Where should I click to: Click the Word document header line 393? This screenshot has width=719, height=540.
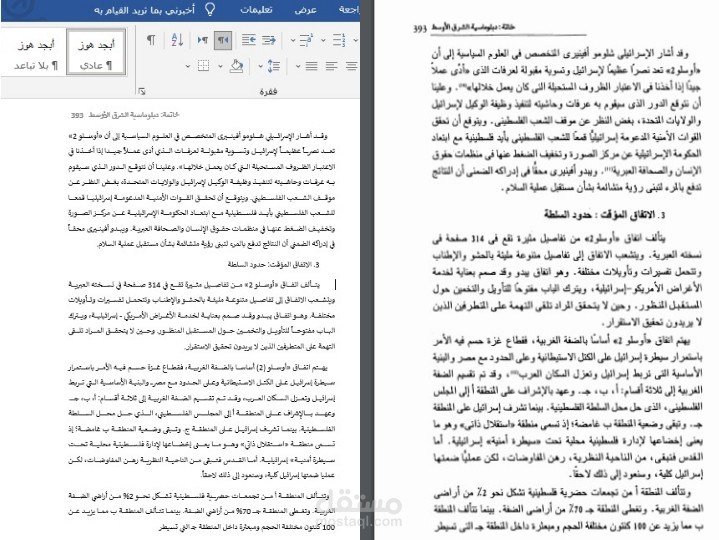click(125, 115)
